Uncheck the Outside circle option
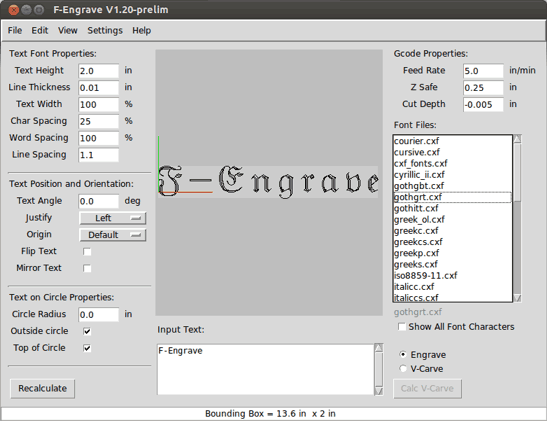 (87, 331)
